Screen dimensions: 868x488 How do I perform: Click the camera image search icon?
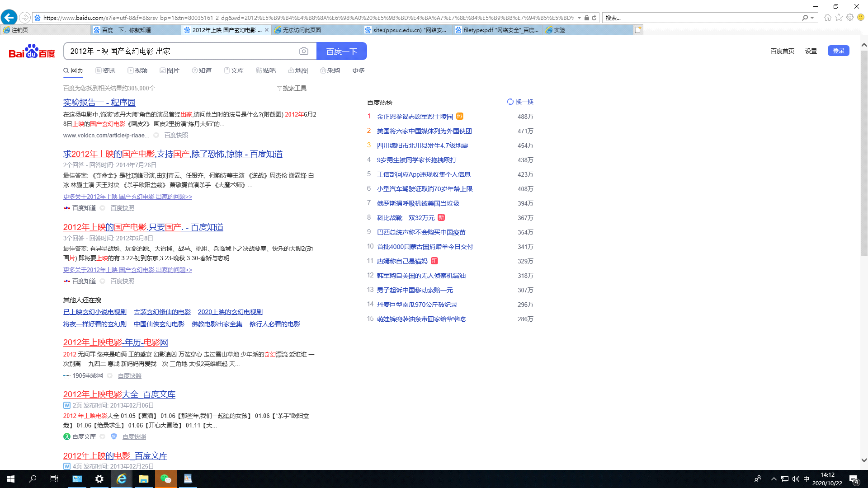point(304,52)
